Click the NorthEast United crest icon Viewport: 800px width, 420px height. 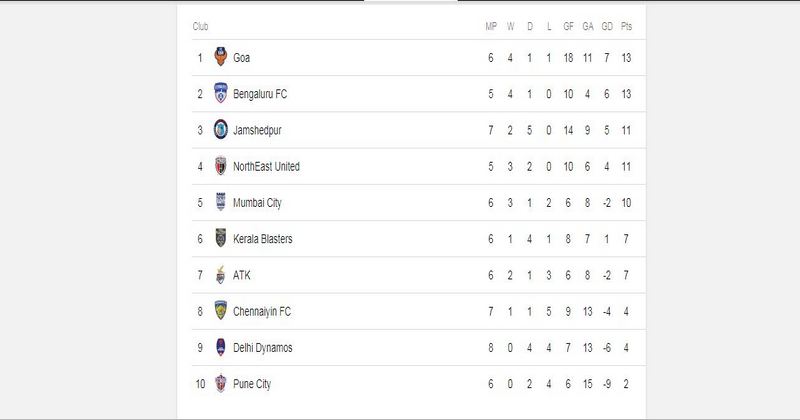click(220, 165)
